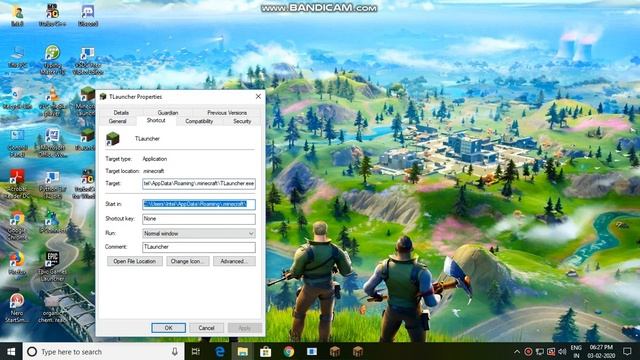Open Task View on the taskbar
The width and height of the screenshot is (640, 360).
tap(196, 351)
